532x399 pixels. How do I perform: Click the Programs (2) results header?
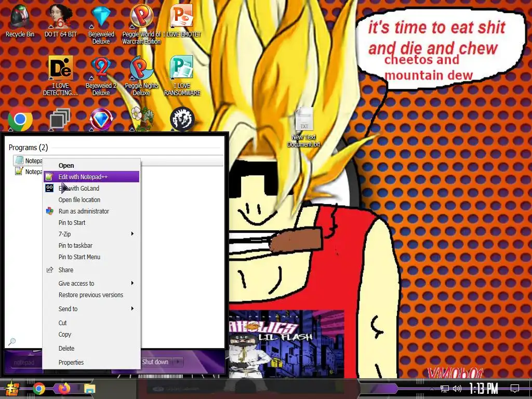tap(29, 148)
